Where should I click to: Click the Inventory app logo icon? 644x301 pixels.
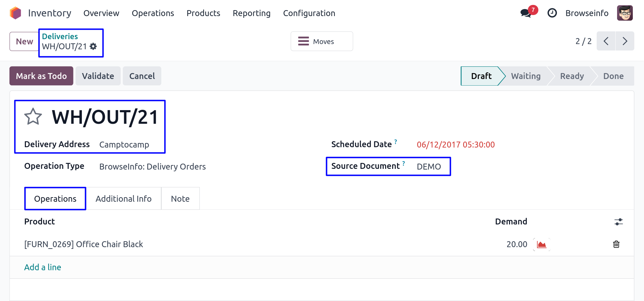(x=16, y=13)
